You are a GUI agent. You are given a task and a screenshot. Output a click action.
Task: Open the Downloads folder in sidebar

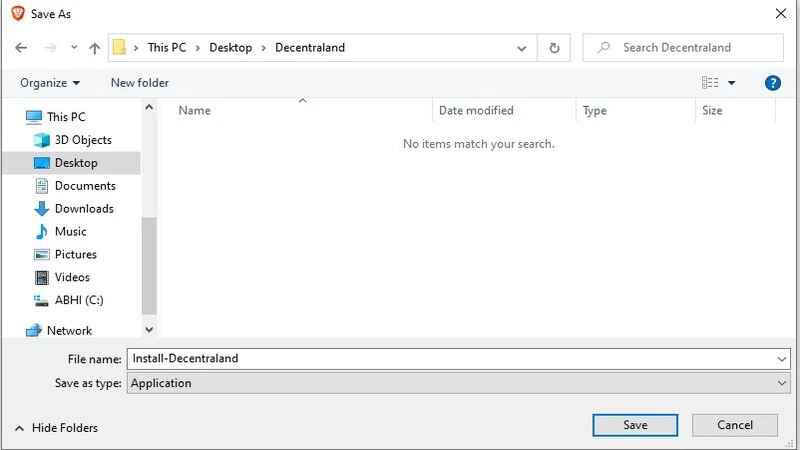tap(84, 209)
